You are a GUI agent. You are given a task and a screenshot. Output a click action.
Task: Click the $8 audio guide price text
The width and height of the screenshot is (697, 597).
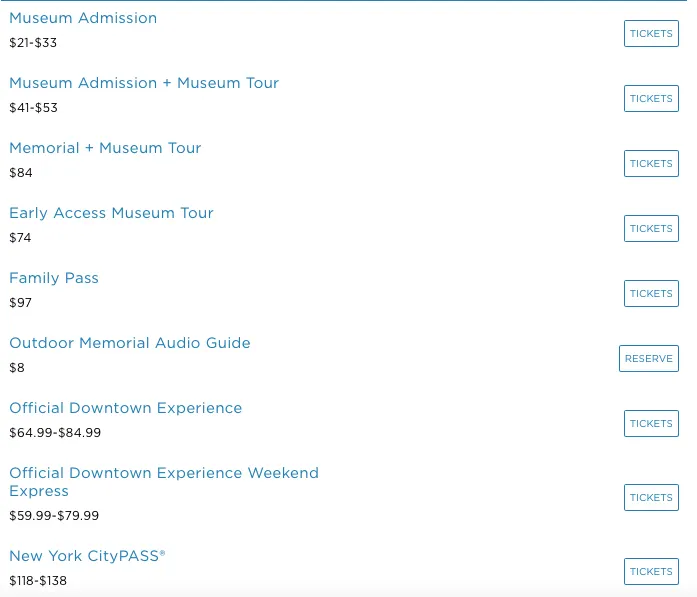[17, 368]
